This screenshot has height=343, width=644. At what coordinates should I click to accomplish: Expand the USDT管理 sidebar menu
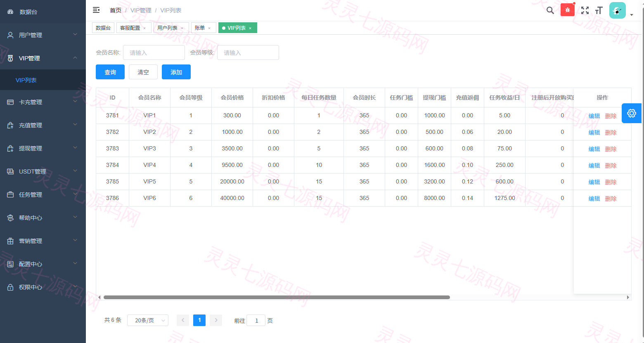pos(43,171)
